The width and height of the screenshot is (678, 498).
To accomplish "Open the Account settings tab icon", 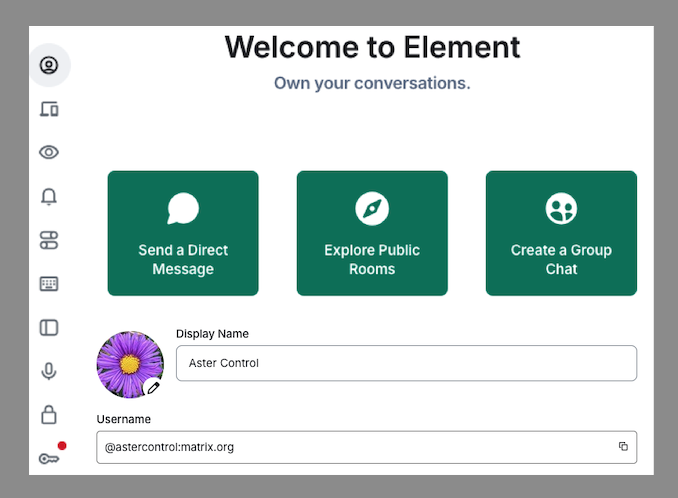I will point(49,65).
